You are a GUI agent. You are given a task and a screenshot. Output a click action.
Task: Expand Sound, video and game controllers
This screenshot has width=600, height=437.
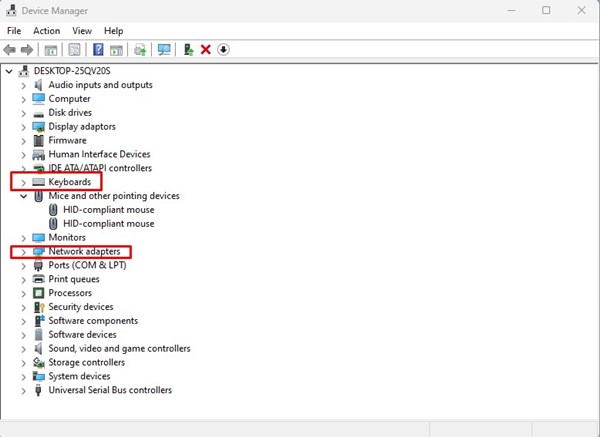click(x=23, y=349)
